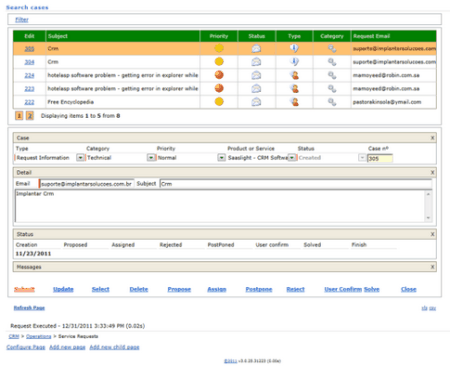Collapse the Case panel with its X
Screen dimensions: 450x366
tap(432, 138)
